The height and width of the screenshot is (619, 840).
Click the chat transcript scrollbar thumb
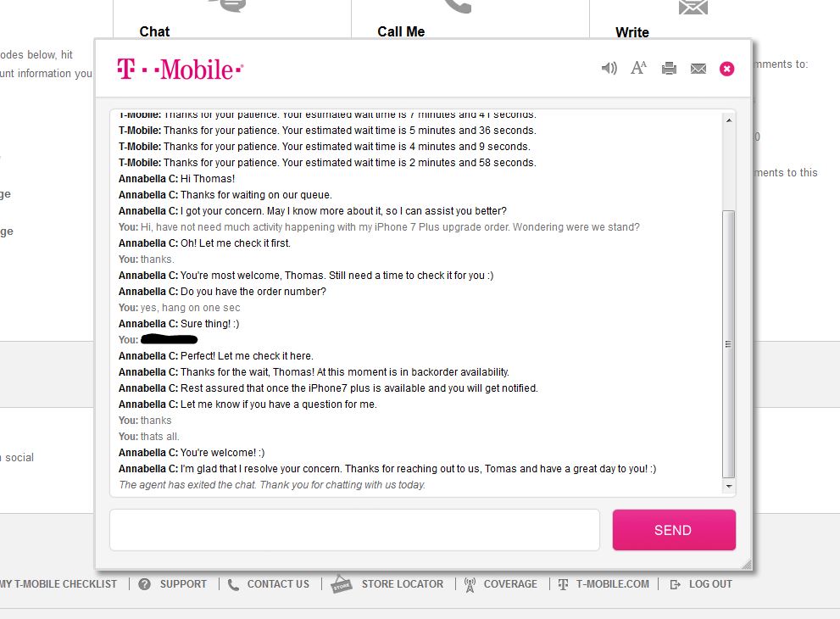729,343
